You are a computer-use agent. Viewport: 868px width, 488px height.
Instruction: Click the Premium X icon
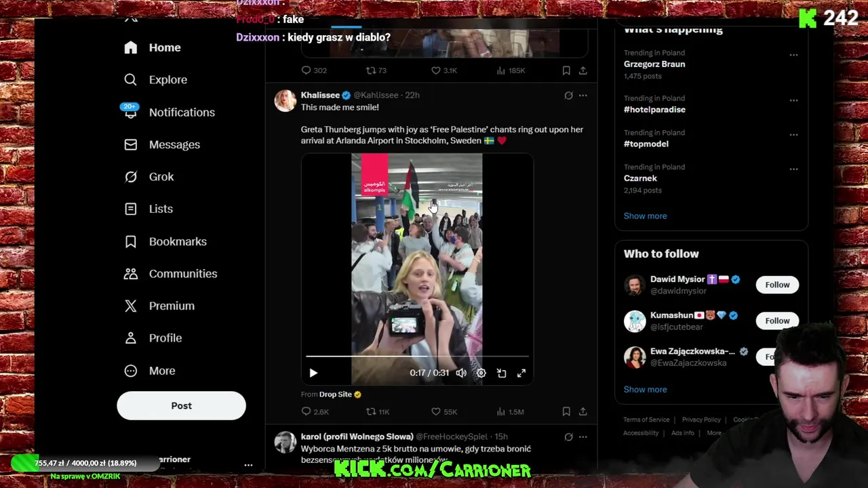pyautogui.click(x=131, y=306)
